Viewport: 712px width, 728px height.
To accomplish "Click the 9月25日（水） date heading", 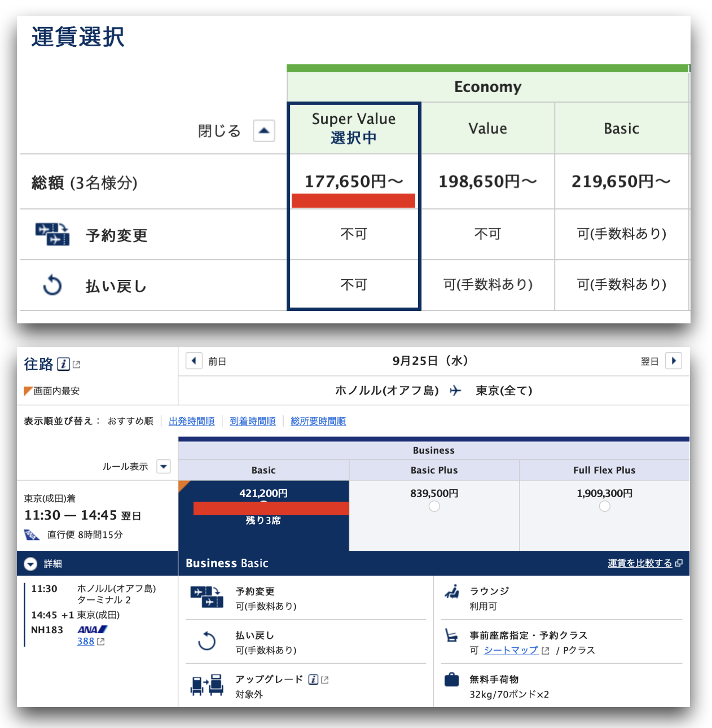I will pos(430,361).
